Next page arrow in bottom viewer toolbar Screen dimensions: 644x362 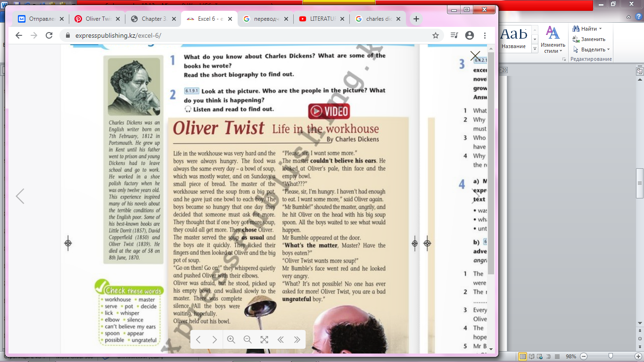[x=215, y=339]
